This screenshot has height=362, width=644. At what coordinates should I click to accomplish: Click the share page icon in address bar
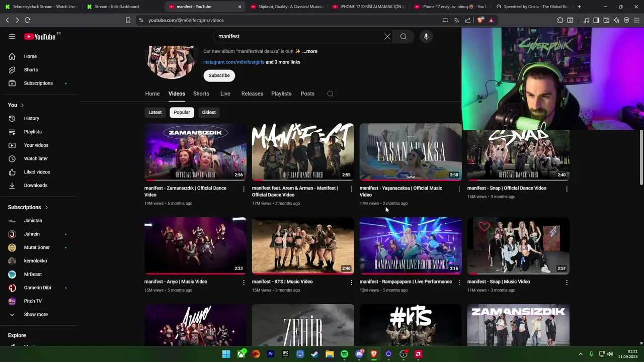tap(468, 20)
